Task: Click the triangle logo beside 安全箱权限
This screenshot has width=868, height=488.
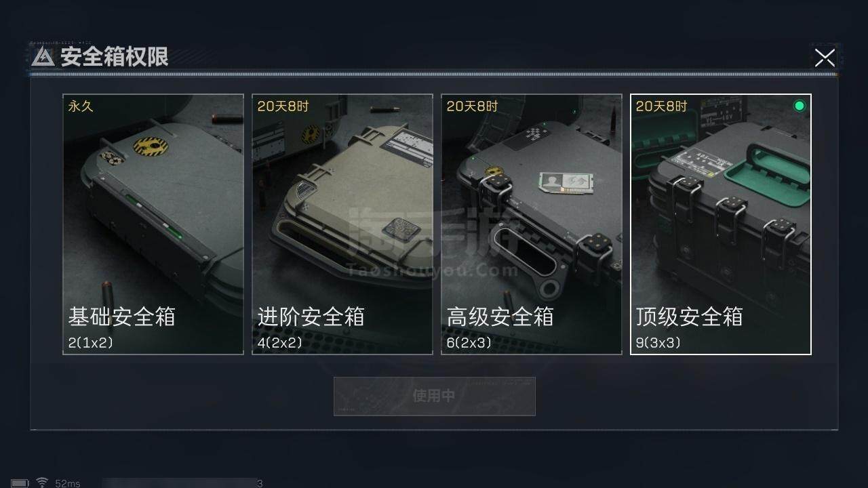Action: tap(43, 57)
